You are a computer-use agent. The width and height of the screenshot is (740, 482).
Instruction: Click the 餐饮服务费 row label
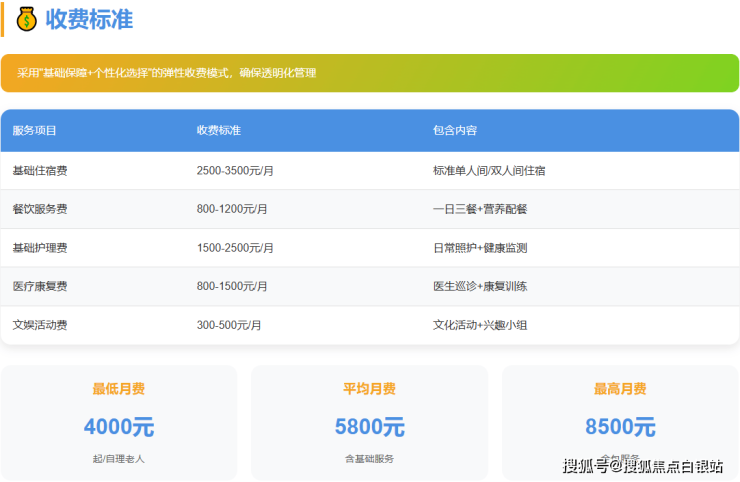pyautogui.click(x=40, y=209)
